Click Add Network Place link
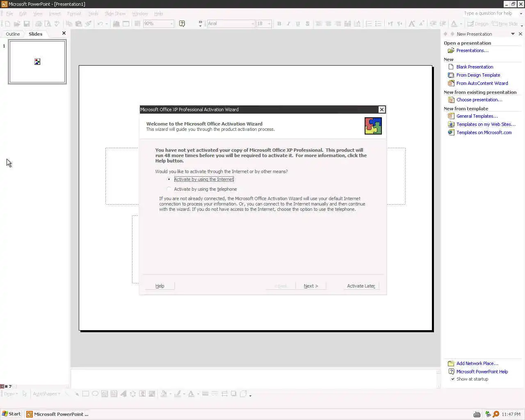 click(477, 363)
